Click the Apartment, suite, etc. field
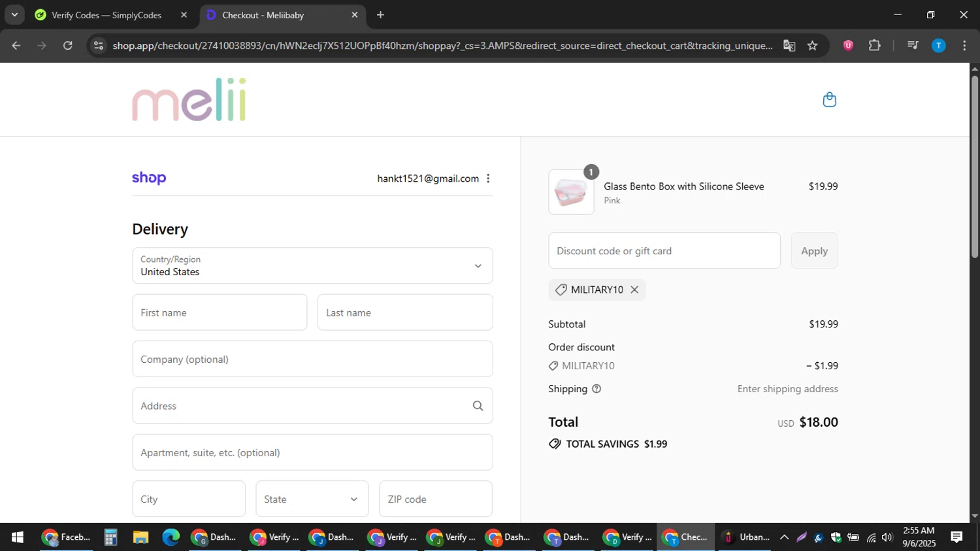The width and height of the screenshot is (980, 551). 312,452
